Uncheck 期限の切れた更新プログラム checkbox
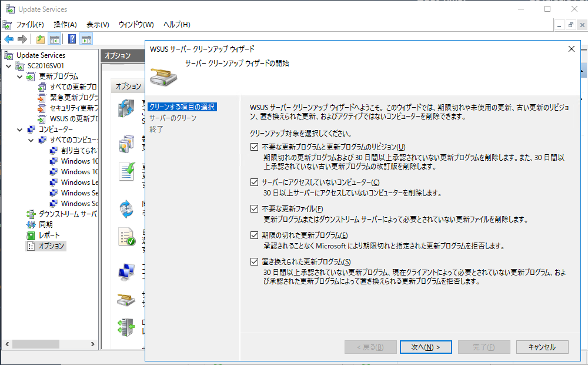This screenshot has width=588, height=365. click(x=254, y=235)
